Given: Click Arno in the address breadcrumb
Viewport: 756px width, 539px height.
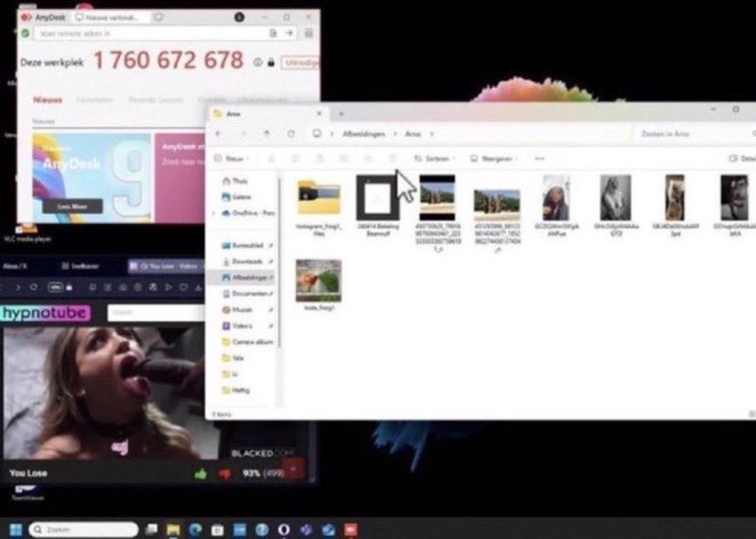Looking at the screenshot, I should tap(413, 134).
